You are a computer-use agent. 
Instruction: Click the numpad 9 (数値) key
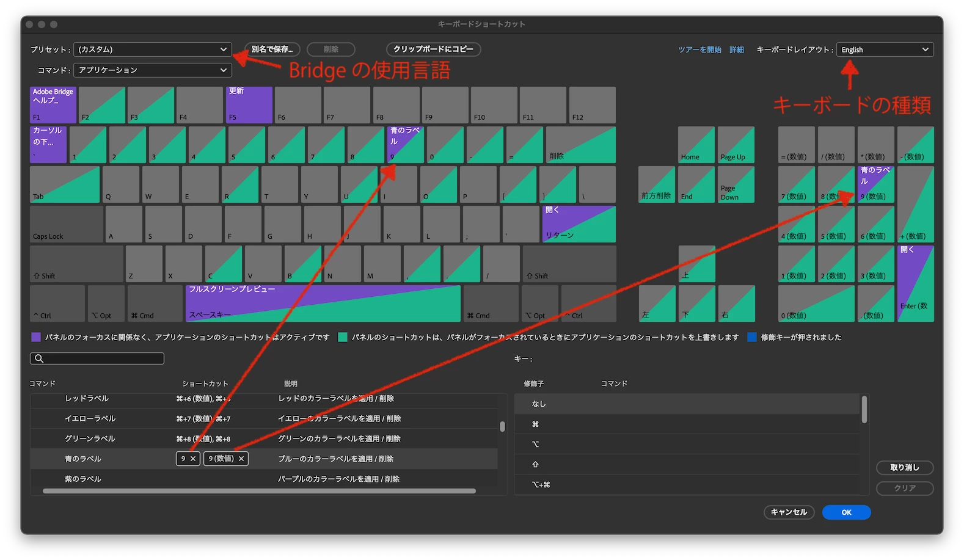[876, 184]
